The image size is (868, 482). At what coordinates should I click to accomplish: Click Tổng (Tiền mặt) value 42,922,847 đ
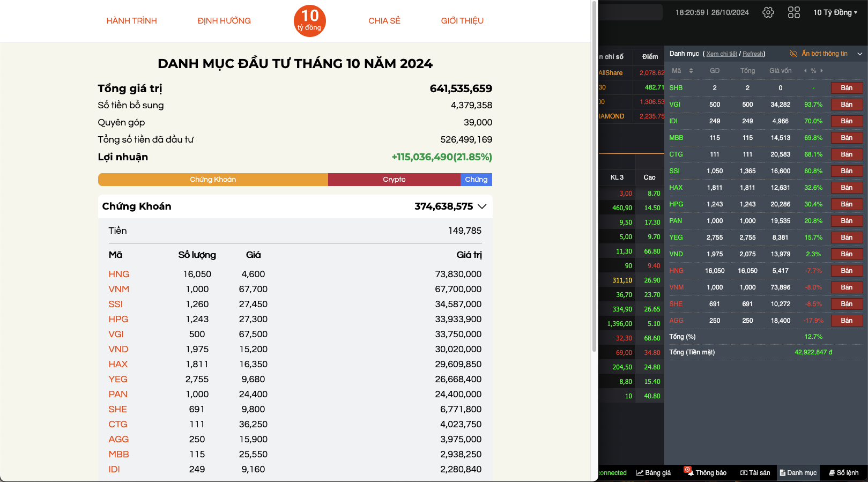(813, 352)
